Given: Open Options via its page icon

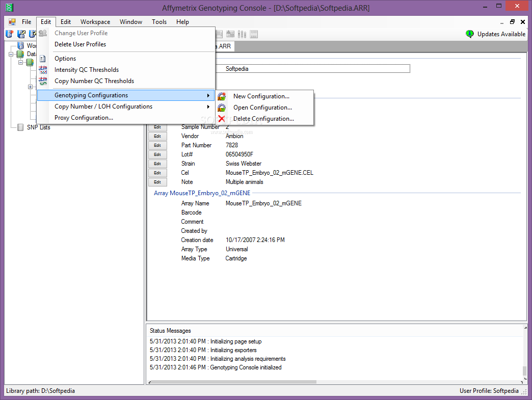Looking at the screenshot, I should coord(43,59).
